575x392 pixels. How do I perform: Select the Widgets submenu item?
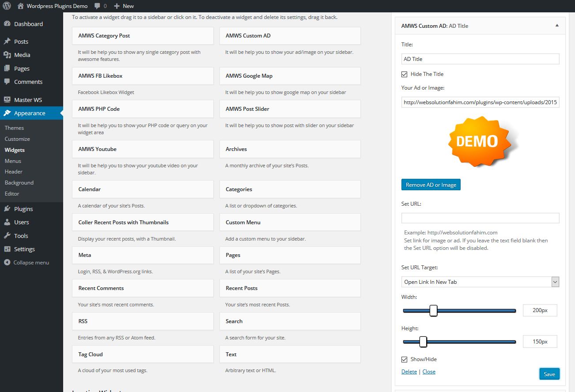[x=15, y=150]
